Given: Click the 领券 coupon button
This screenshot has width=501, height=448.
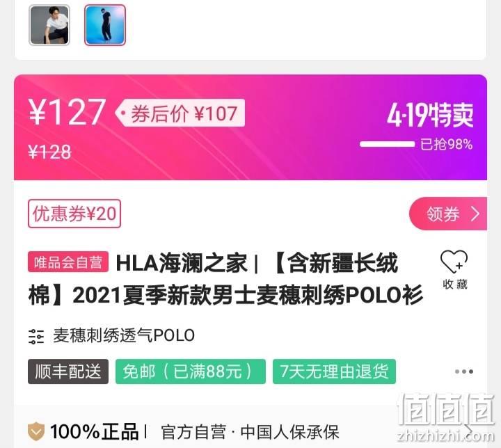Looking at the screenshot, I should coord(448,214).
